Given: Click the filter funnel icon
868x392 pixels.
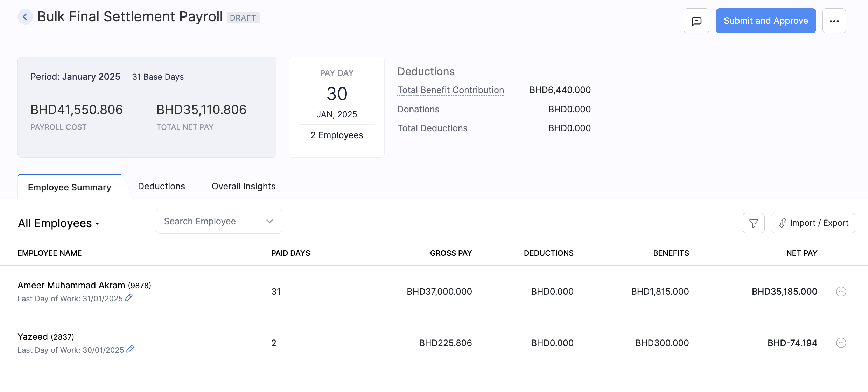Looking at the screenshot, I should pyautogui.click(x=754, y=223).
